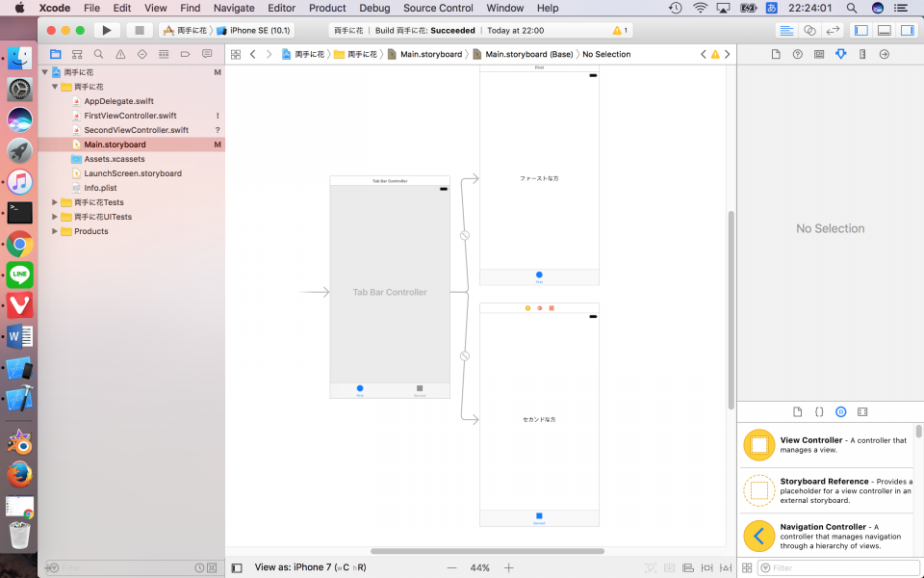Viewport: 924px width, 578px height.
Task: Open the File menu
Action: 91,8
